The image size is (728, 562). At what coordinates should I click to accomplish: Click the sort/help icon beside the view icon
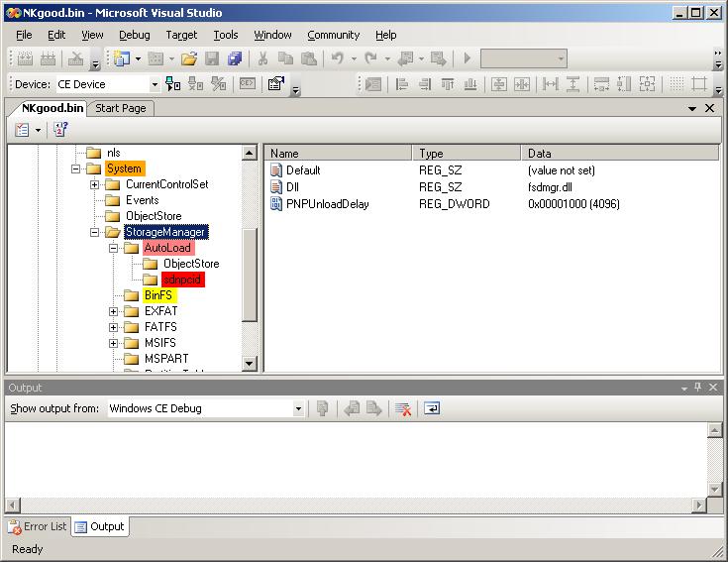coord(60,130)
